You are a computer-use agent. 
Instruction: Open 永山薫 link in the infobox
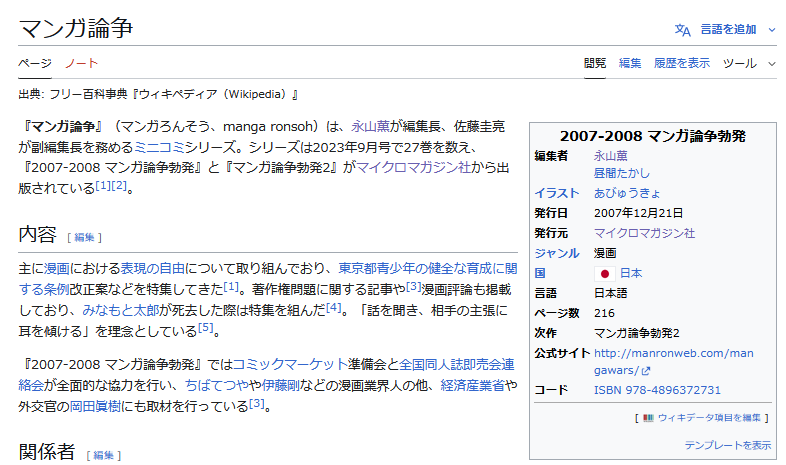click(x=611, y=156)
